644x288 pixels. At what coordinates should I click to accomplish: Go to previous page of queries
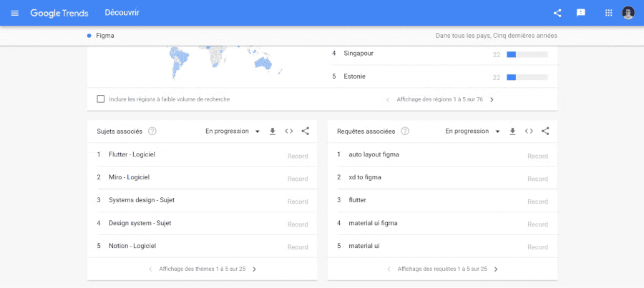pos(389,269)
